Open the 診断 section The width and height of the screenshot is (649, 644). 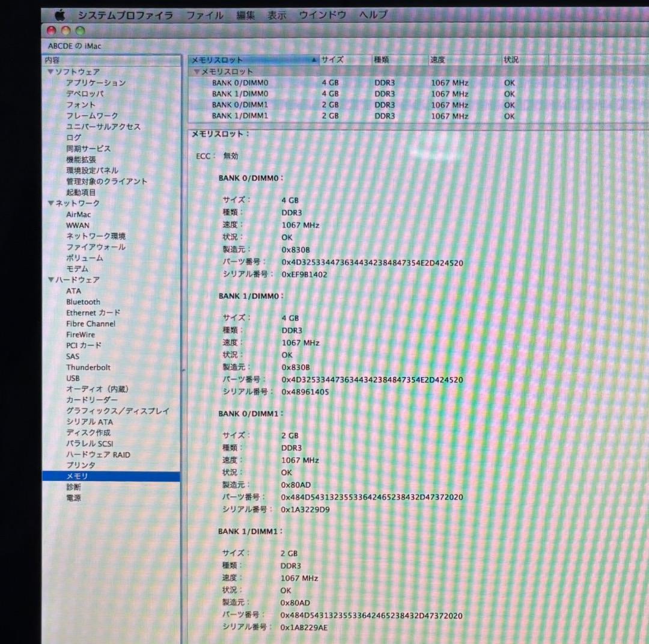point(73,487)
